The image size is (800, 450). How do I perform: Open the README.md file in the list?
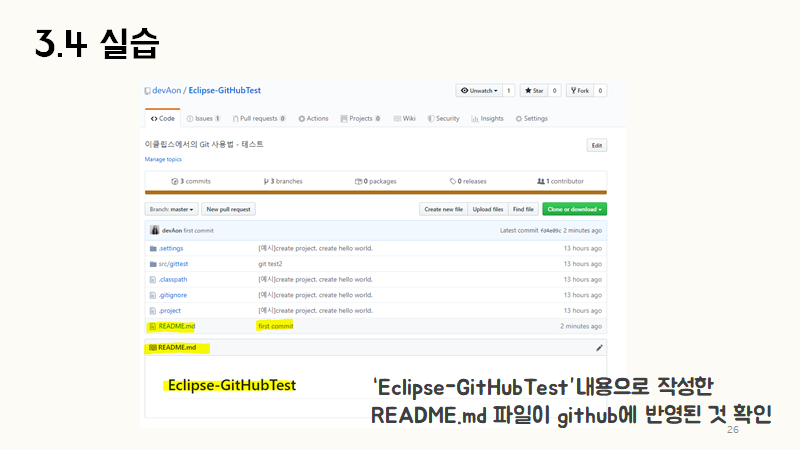(177, 326)
